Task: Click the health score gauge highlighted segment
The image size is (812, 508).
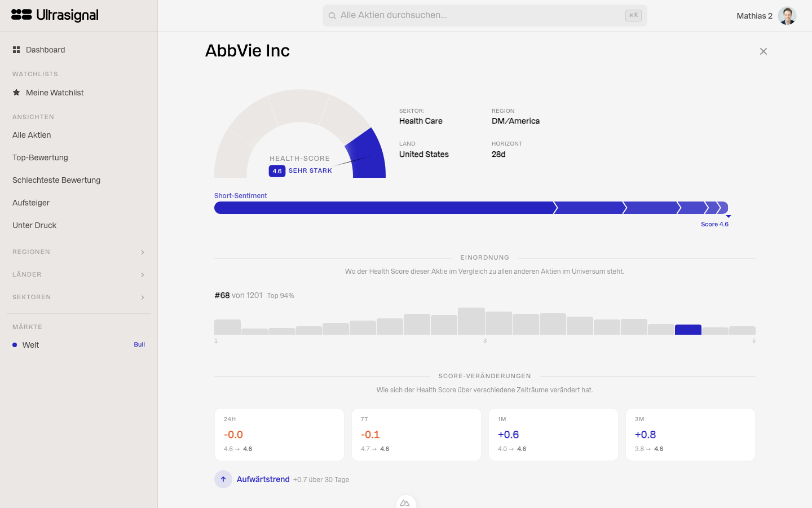Action: click(367, 154)
